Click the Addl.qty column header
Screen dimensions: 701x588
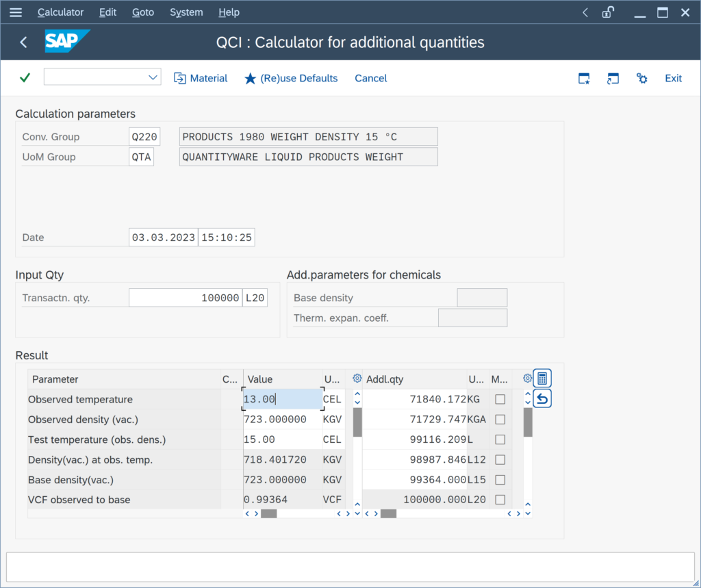pyautogui.click(x=414, y=379)
